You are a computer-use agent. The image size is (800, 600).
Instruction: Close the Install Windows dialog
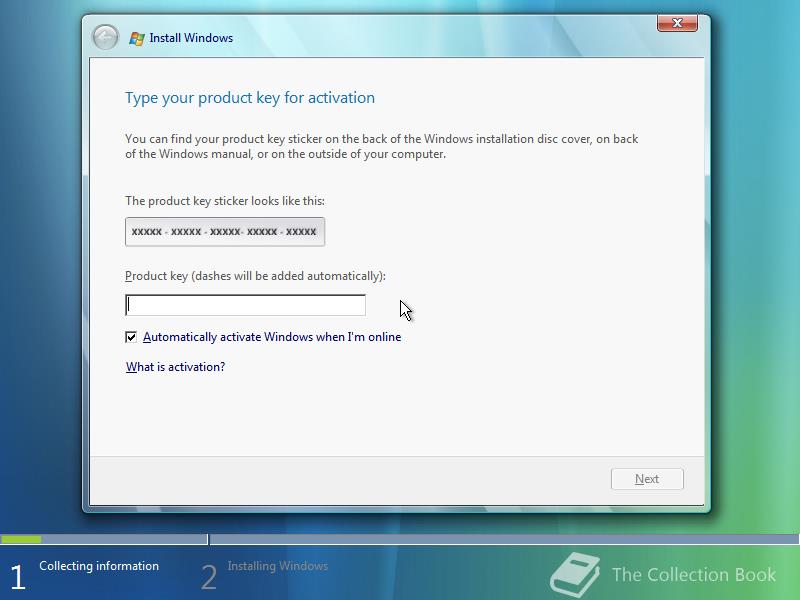coord(677,23)
